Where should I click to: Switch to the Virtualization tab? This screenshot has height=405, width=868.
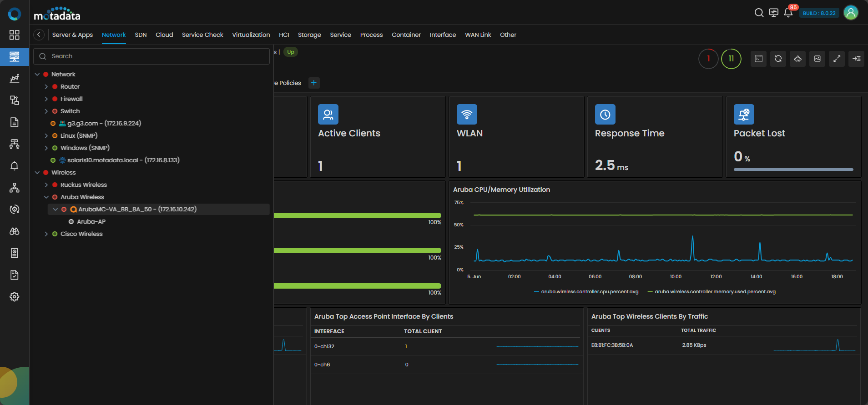click(251, 35)
